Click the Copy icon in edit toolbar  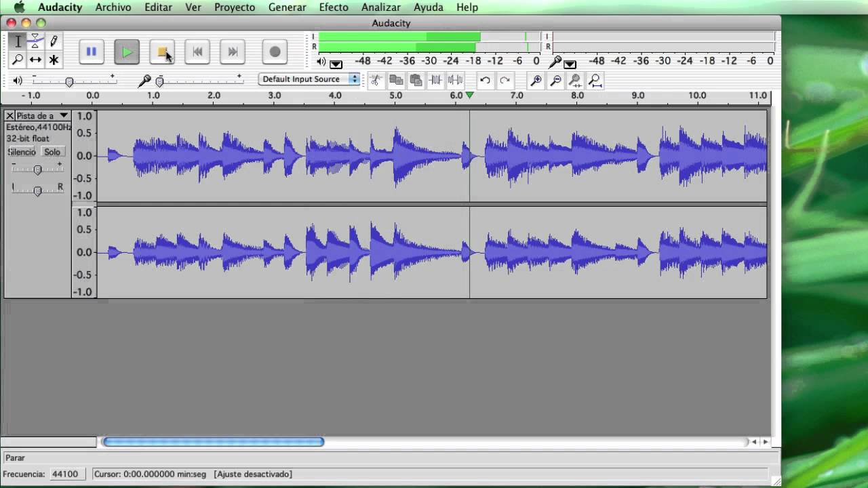(396, 81)
